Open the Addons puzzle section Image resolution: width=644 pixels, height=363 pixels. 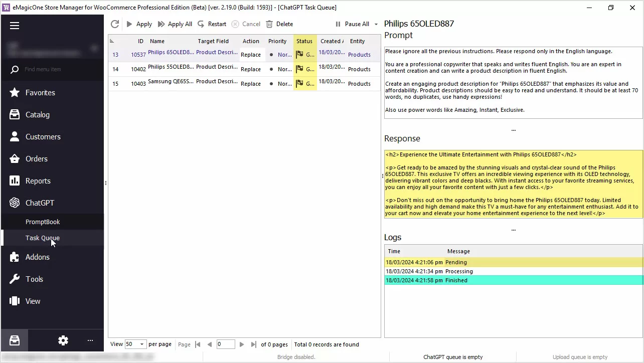pos(37,257)
